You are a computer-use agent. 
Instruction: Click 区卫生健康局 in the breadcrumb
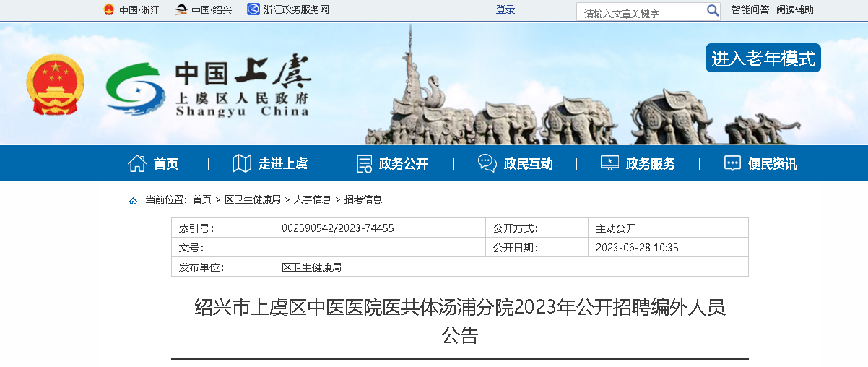pos(253,199)
